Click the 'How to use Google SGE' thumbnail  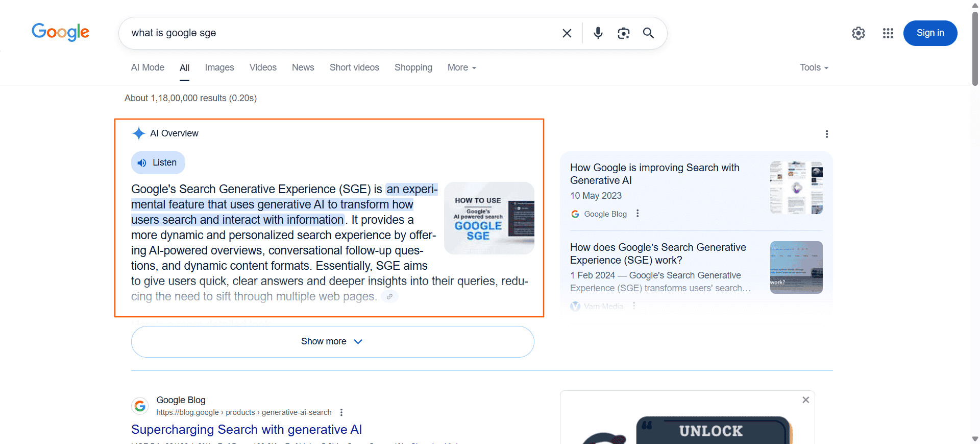pyautogui.click(x=489, y=218)
